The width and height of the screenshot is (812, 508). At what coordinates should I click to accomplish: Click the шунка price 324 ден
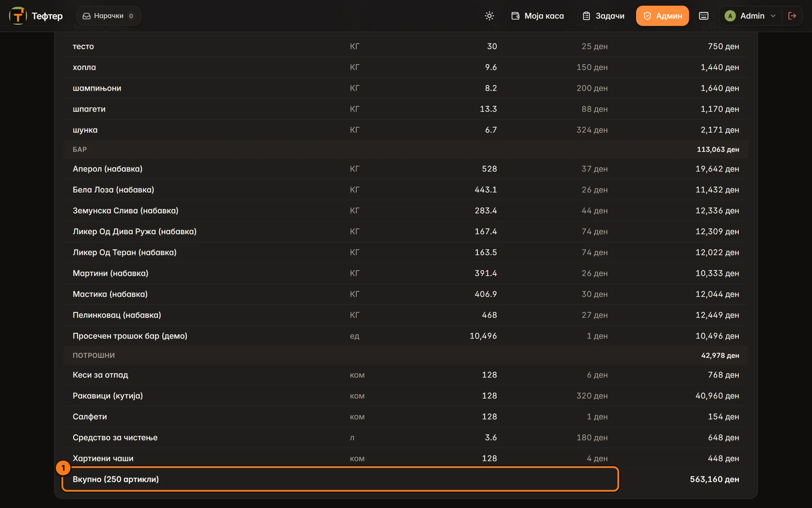(x=592, y=130)
